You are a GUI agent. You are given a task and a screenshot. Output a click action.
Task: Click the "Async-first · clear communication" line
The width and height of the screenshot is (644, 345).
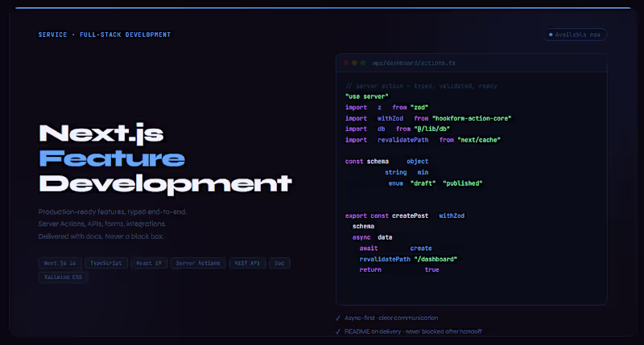pos(391,318)
